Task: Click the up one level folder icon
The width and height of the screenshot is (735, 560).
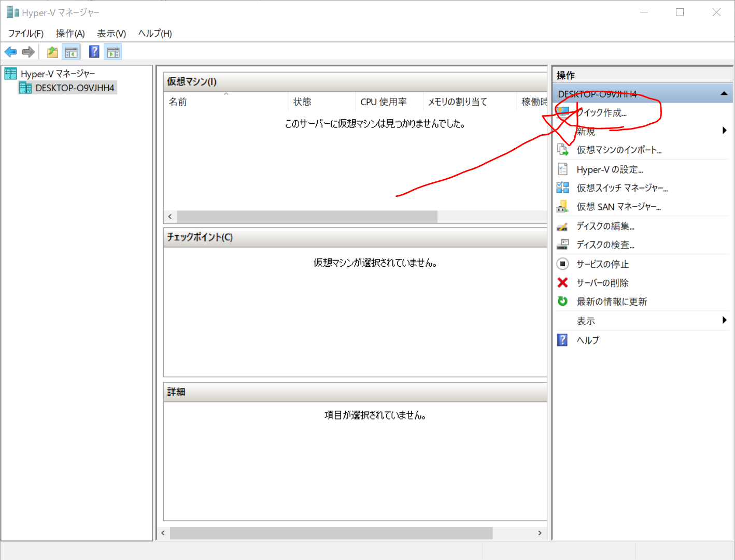Action: click(x=52, y=52)
